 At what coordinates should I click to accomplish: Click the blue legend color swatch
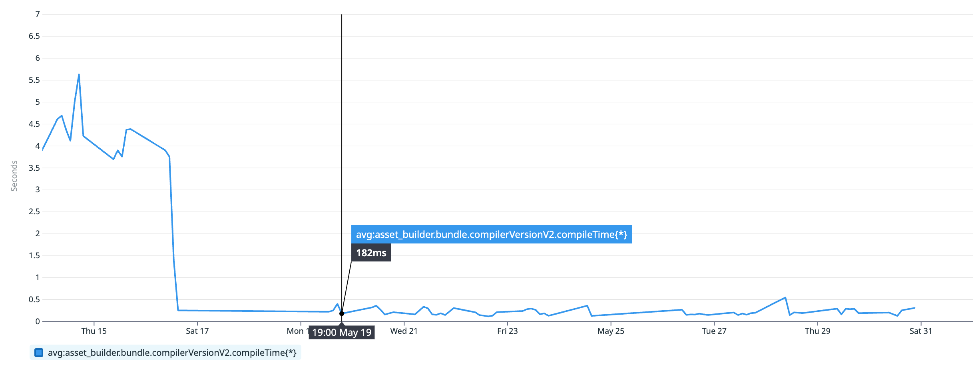(39, 353)
